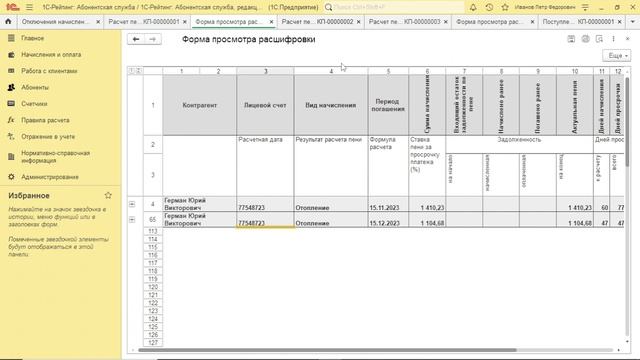
Task: Open the list of all open tabs
Action: pos(633,22)
